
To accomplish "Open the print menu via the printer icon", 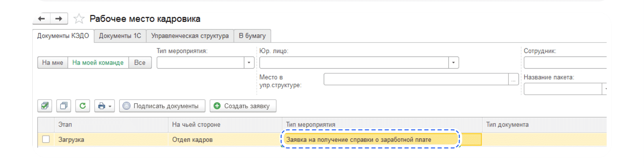I will click(104, 106).
